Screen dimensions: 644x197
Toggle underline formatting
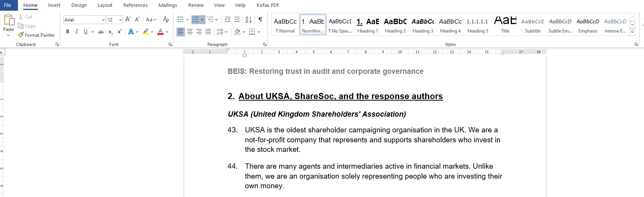pyautogui.click(x=86, y=32)
